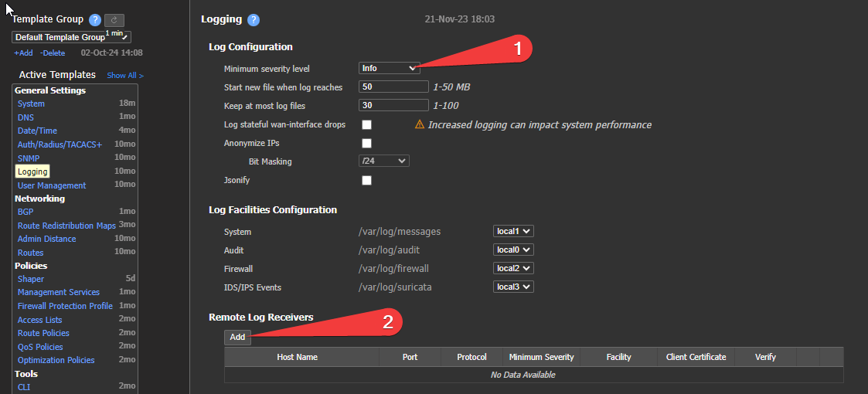Screen dimensions: 868x394
Task: Click +Add template group link
Action: coord(23,53)
